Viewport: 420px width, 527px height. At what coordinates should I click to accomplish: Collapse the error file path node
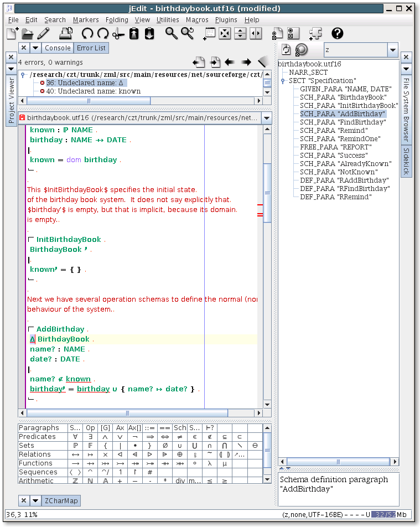[x=23, y=75]
